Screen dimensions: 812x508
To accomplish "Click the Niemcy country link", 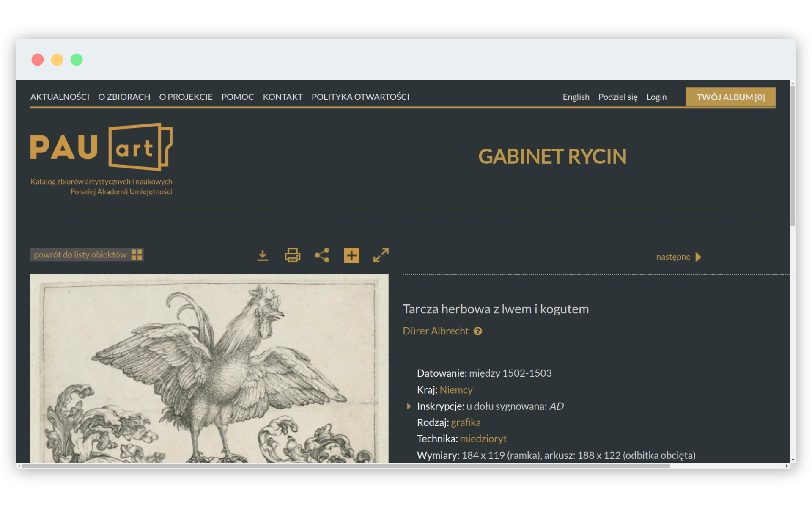I will (x=456, y=390).
